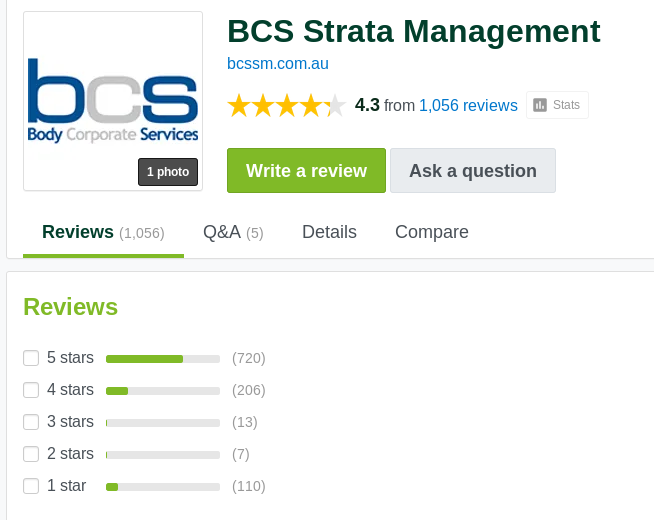Visit the bcssm.com.au website link
This screenshot has width=654, height=520.
pos(278,64)
